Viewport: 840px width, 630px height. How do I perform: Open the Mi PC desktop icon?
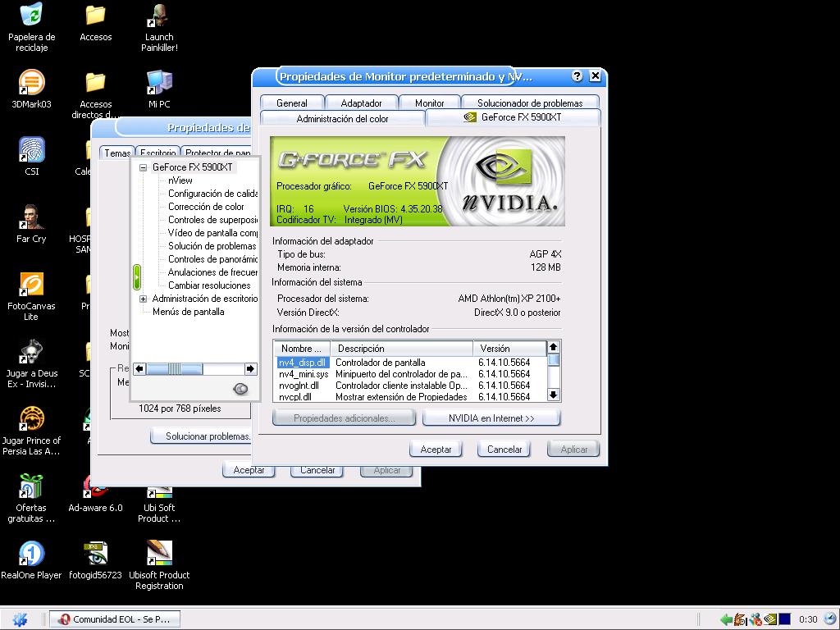pyautogui.click(x=159, y=83)
